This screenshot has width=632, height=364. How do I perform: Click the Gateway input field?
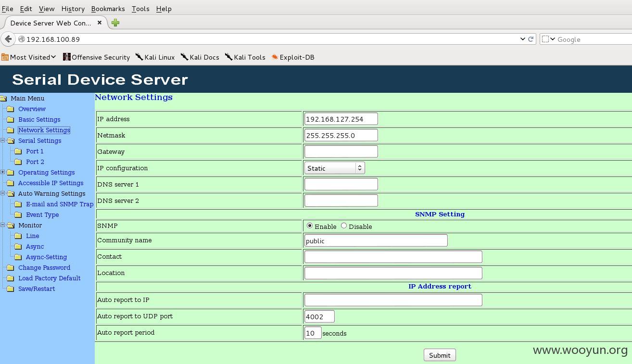[x=341, y=151]
